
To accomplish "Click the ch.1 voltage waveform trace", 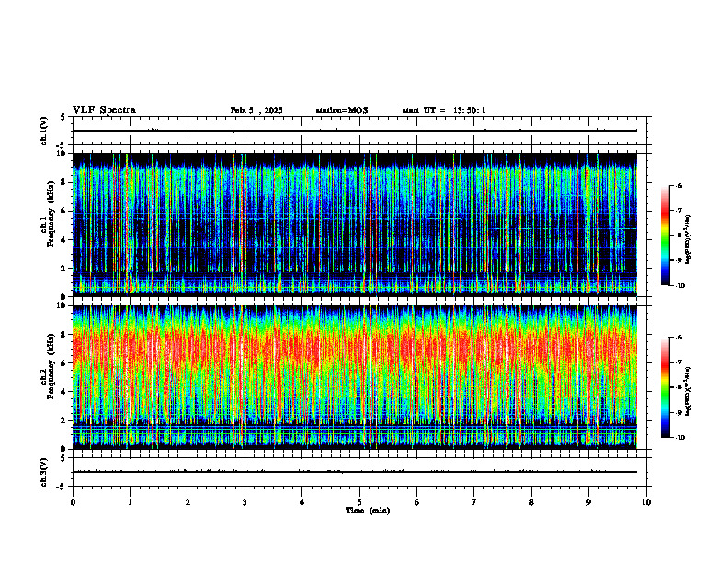I will pyautogui.click(x=355, y=131).
